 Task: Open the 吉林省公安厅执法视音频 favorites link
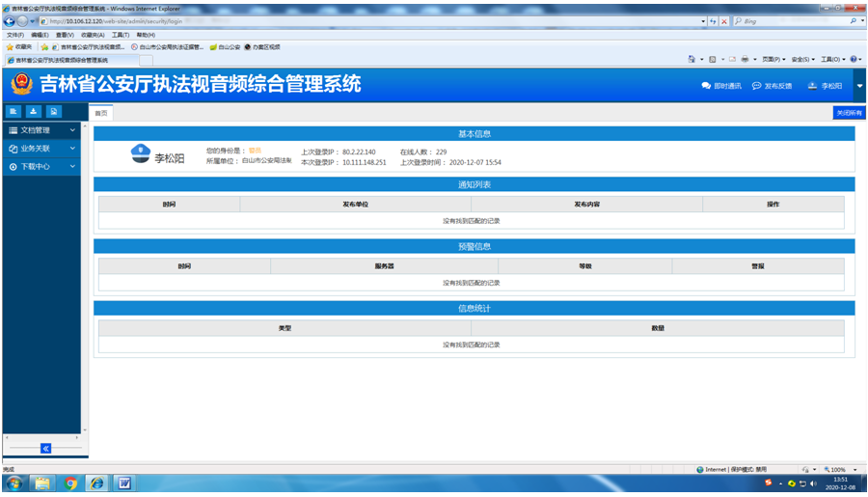[x=89, y=47]
